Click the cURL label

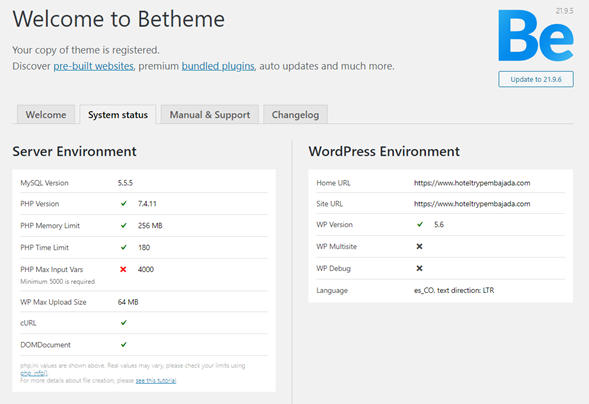(x=28, y=323)
